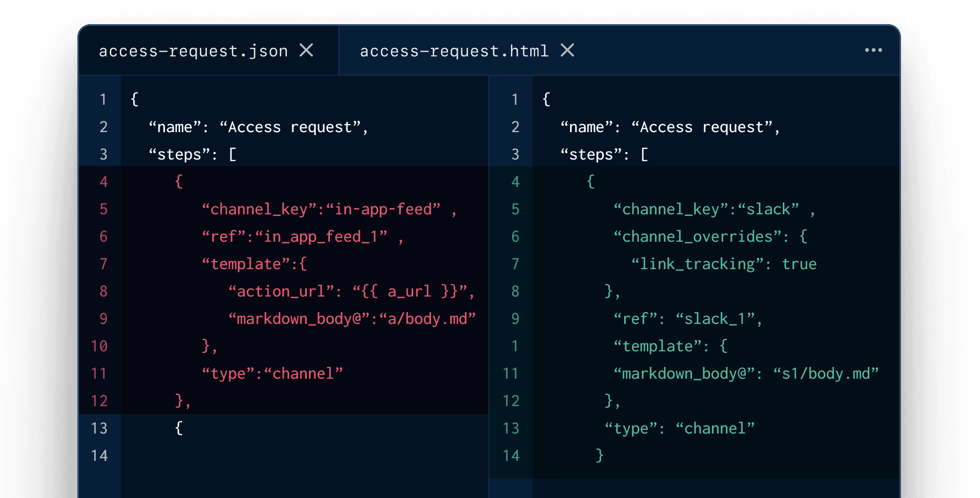Switch to the access-request.json tab

click(x=193, y=50)
